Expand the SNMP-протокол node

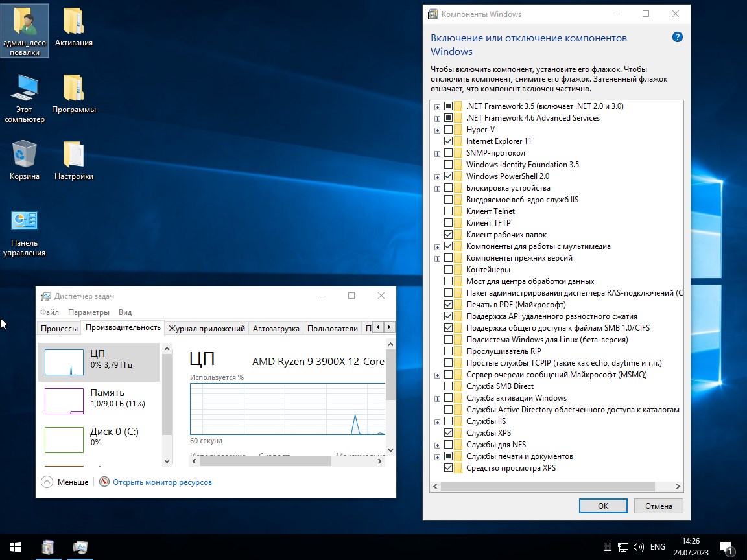(x=436, y=152)
